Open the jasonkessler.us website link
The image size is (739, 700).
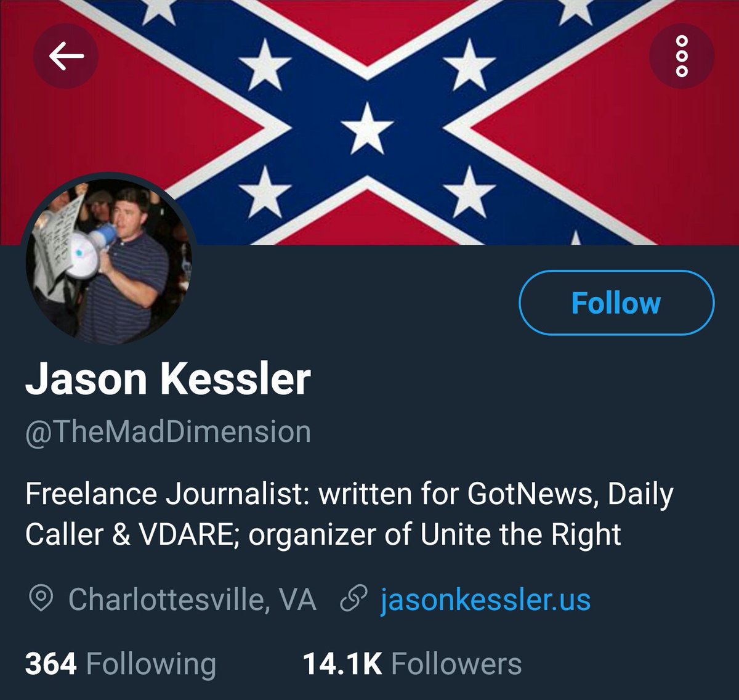[485, 600]
